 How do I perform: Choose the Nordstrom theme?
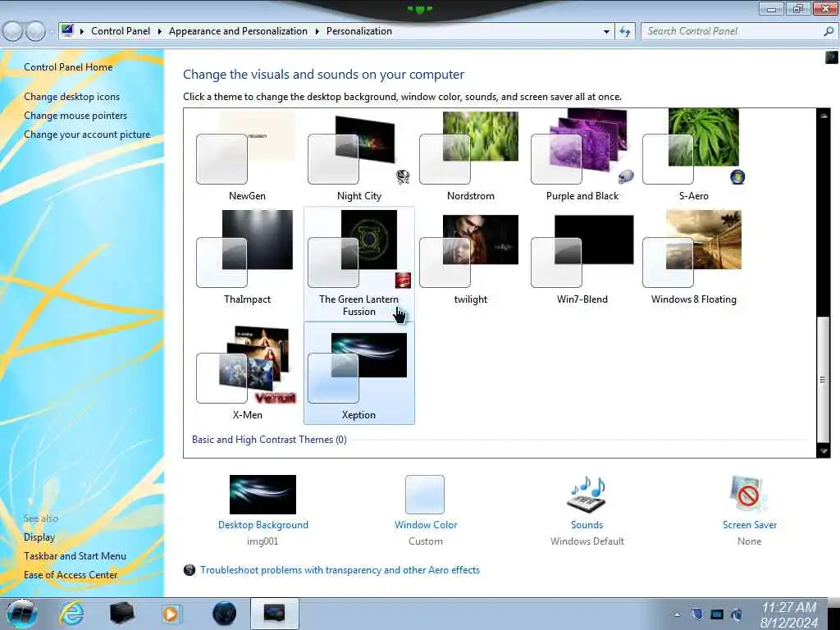tap(470, 148)
